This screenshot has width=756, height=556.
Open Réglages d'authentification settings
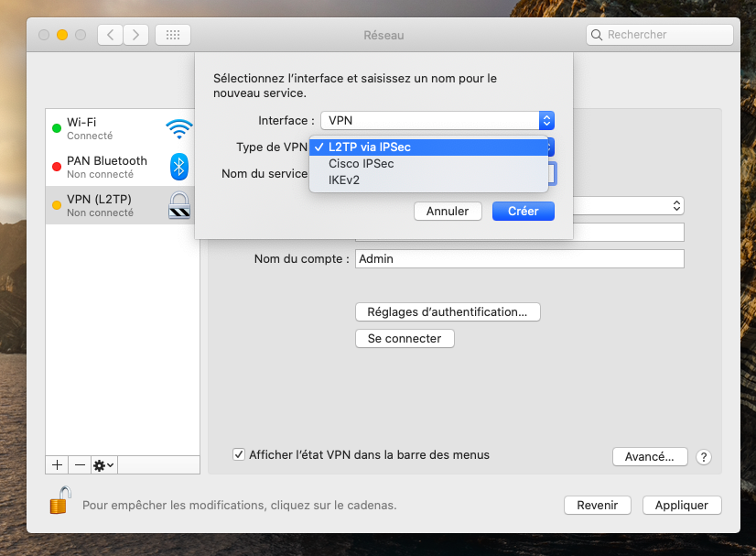click(447, 312)
